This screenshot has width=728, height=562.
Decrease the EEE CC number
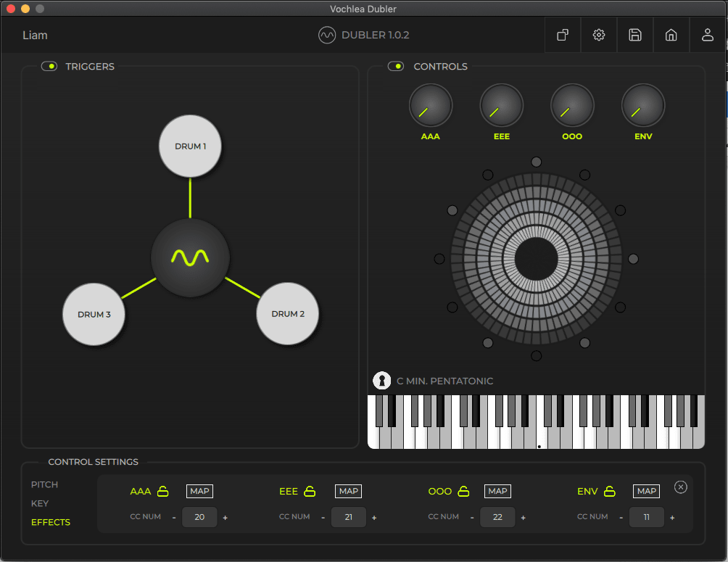coord(323,518)
